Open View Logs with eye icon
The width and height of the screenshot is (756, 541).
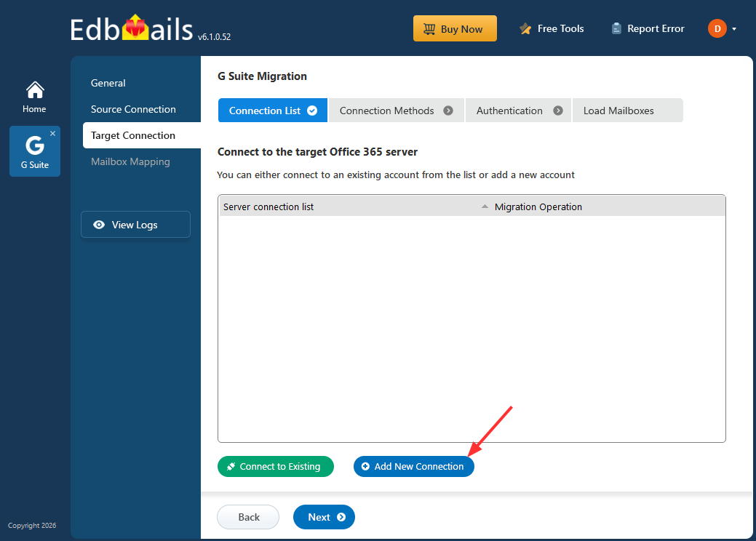(135, 225)
